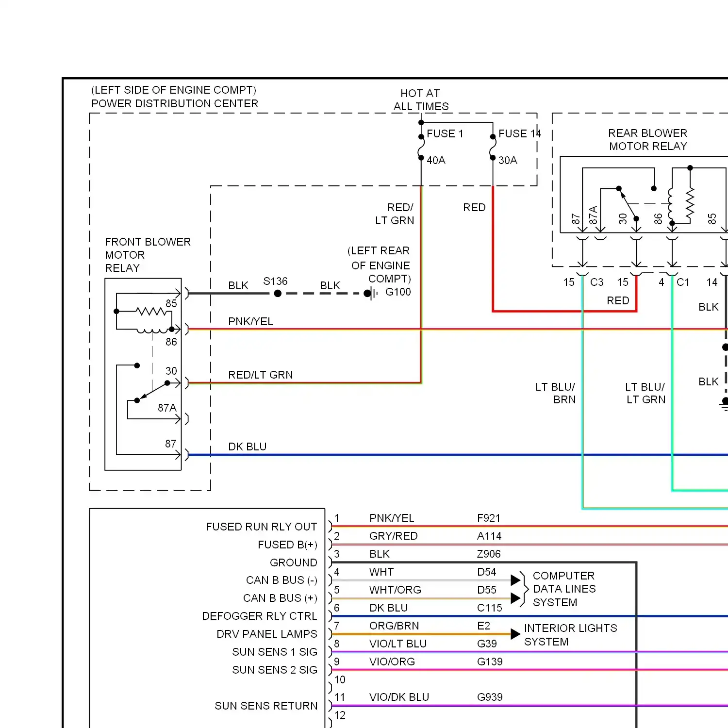Click the E2 circuit code
This screenshot has height=728, width=728.
click(483, 626)
